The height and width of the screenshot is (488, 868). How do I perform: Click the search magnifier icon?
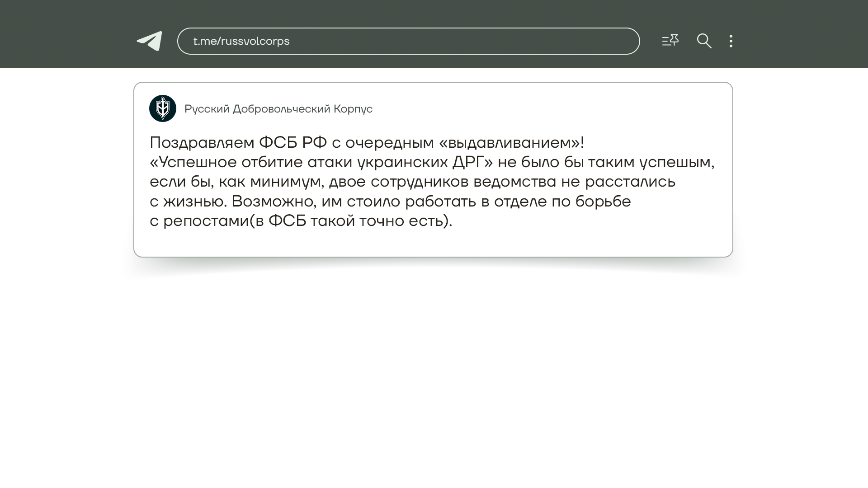coord(704,41)
